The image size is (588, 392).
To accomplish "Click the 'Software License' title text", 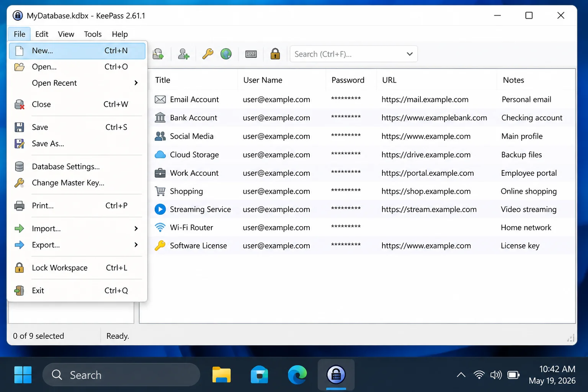I will point(198,246).
